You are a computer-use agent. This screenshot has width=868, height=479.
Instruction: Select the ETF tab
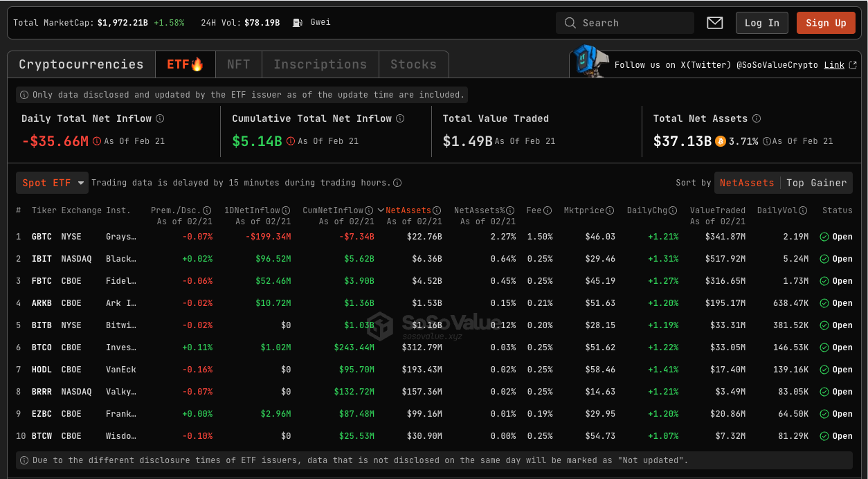point(185,64)
